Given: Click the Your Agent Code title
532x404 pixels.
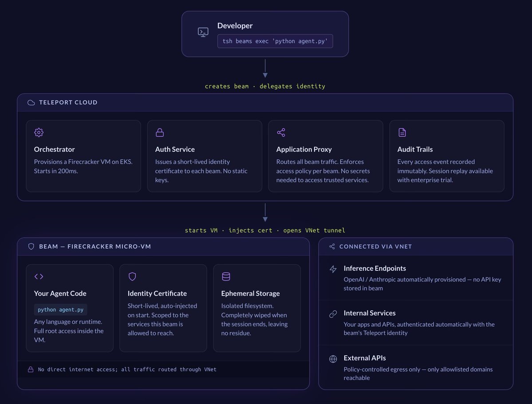Looking at the screenshot, I should pos(60,293).
